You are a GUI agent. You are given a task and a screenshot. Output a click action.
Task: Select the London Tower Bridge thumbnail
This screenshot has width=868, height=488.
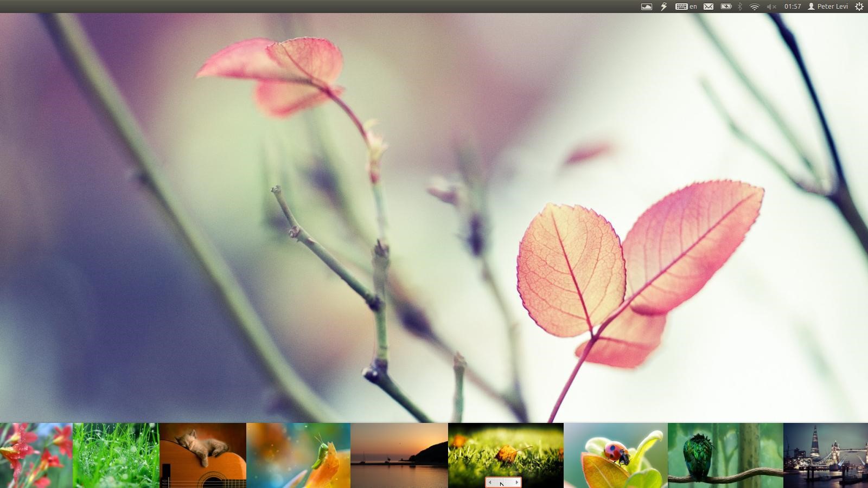click(x=825, y=455)
